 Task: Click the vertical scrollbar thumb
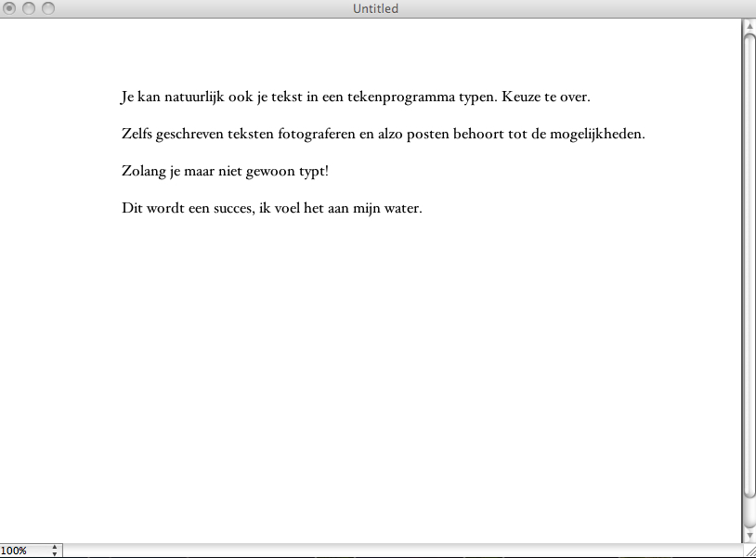point(749,269)
